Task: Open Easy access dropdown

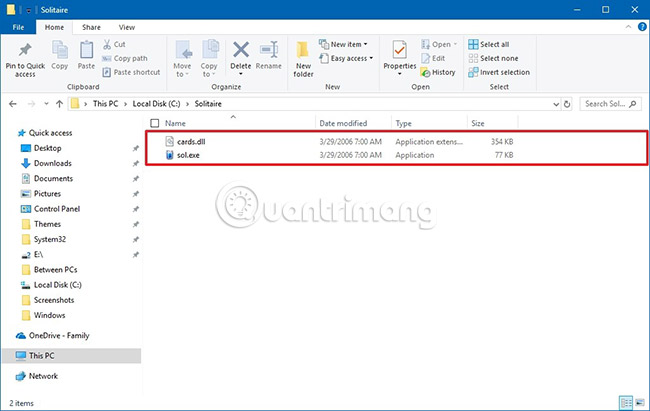Action: click(x=346, y=58)
